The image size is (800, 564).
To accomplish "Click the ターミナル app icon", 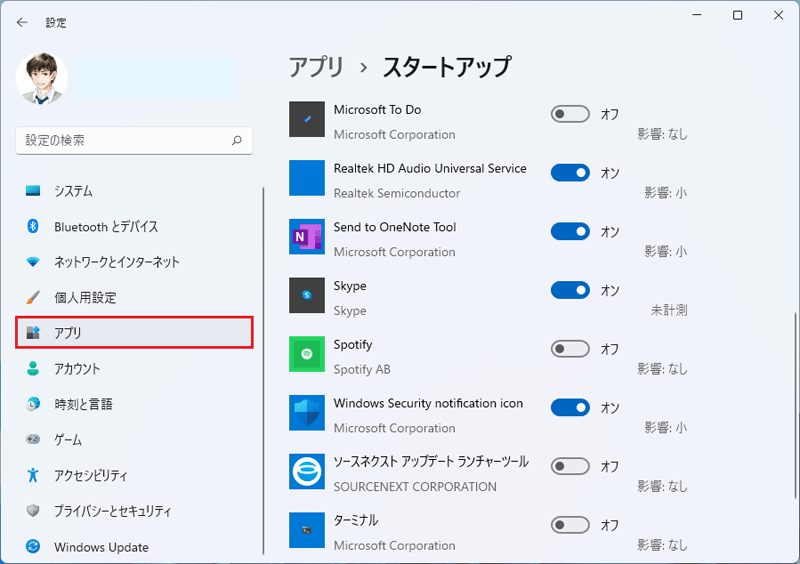I will point(307,530).
